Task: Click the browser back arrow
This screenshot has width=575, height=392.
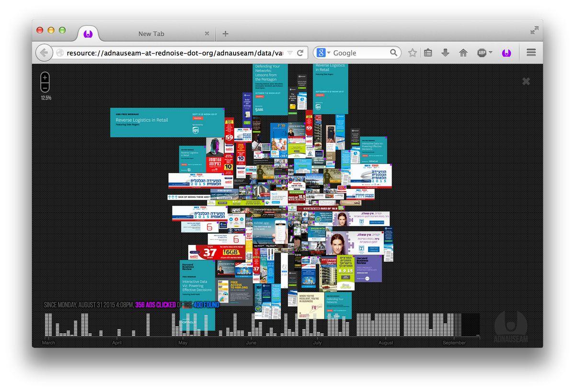Action: [x=44, y=53]
